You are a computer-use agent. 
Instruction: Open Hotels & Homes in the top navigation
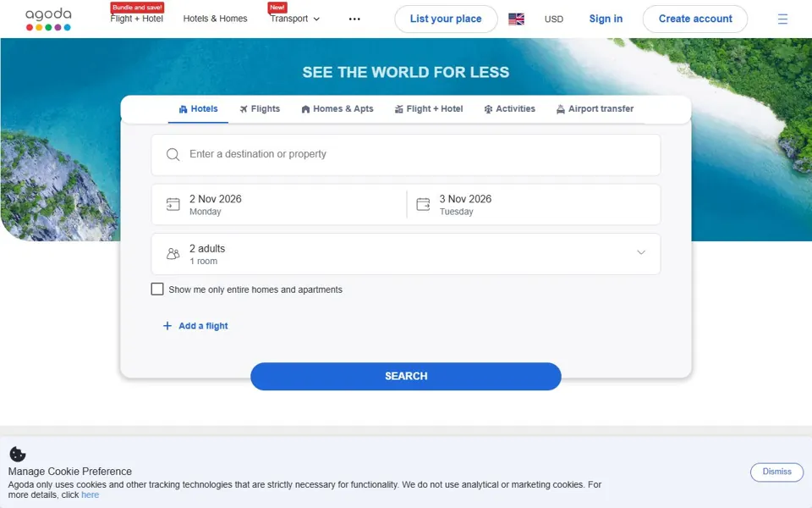(x=216, y=19)
